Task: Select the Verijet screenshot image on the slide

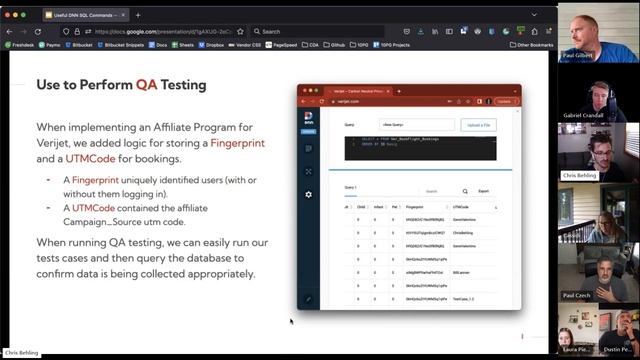Action: (x=409, y=197)
